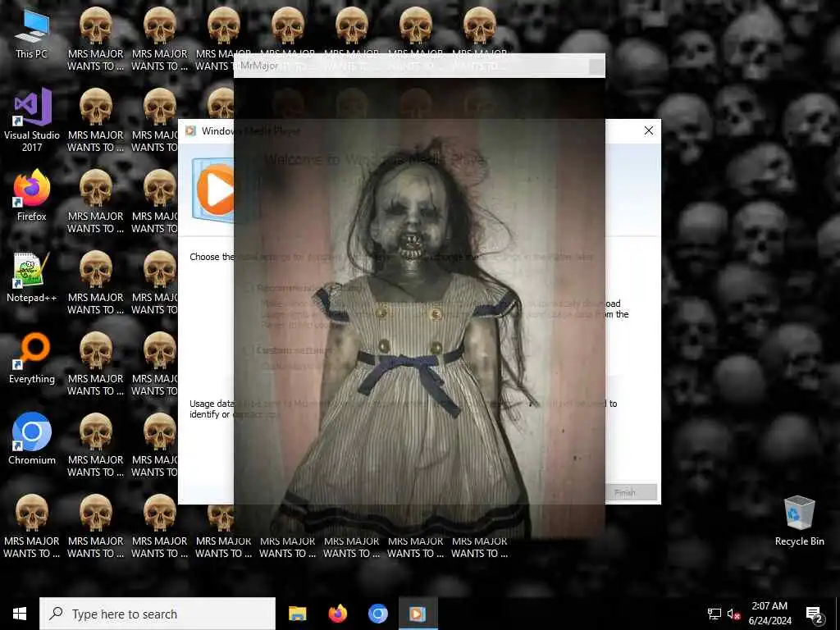
Task: Click the Windows Media Player title bar icon
Action: [190, 130]
